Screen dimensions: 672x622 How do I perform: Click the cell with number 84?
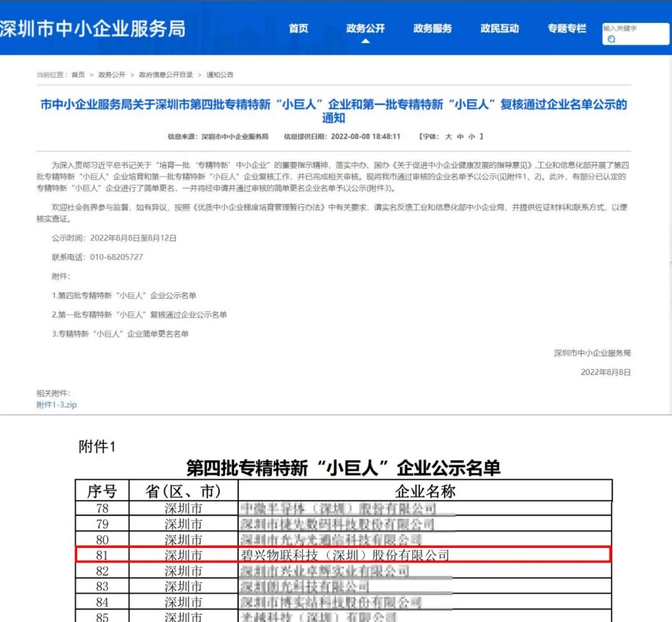tap(102, 602)
